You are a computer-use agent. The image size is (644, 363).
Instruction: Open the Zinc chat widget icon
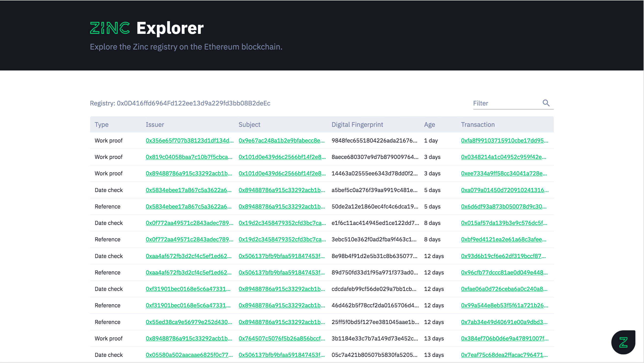[x=623, y=342]
